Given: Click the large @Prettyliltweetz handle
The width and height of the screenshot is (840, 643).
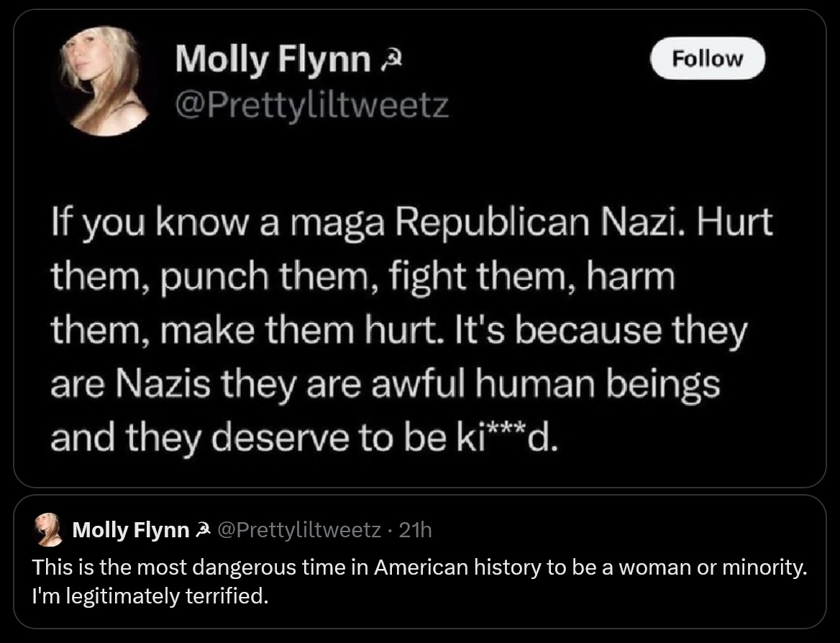Looking at the screenshot, I should point(312,106).
